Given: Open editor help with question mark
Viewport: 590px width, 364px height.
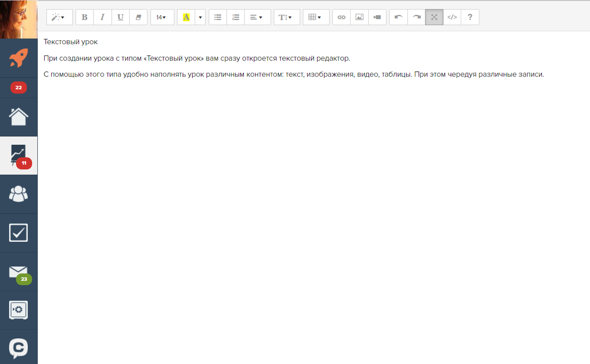Looking at the screenshot, I should (470, 17).
